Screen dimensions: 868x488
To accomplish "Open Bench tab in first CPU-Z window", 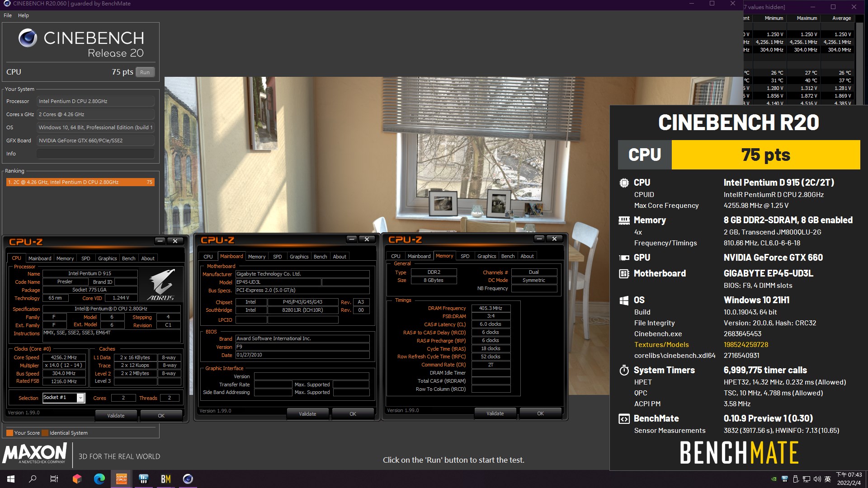I will (x=129, y=258).
